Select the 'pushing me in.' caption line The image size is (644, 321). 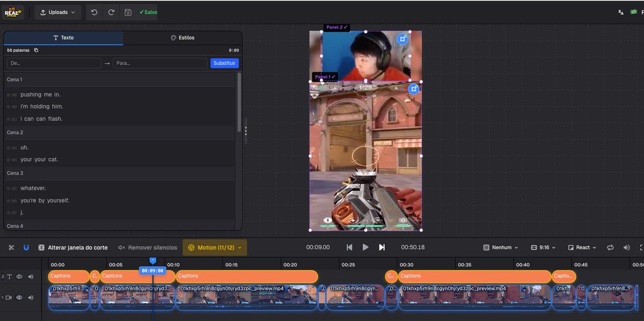click(x=40, y=94)
